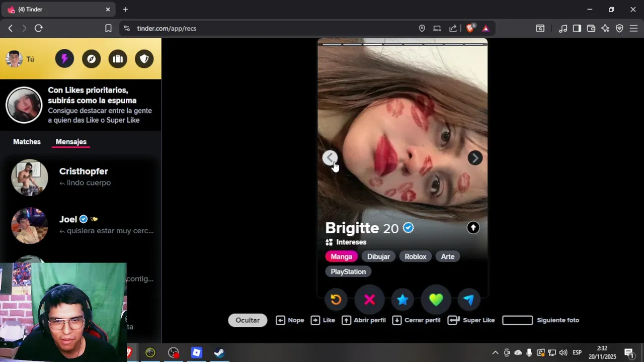This screenshot has height=362, width=644.
Task: Open the Explore compass icon
Action: point(91,59)
